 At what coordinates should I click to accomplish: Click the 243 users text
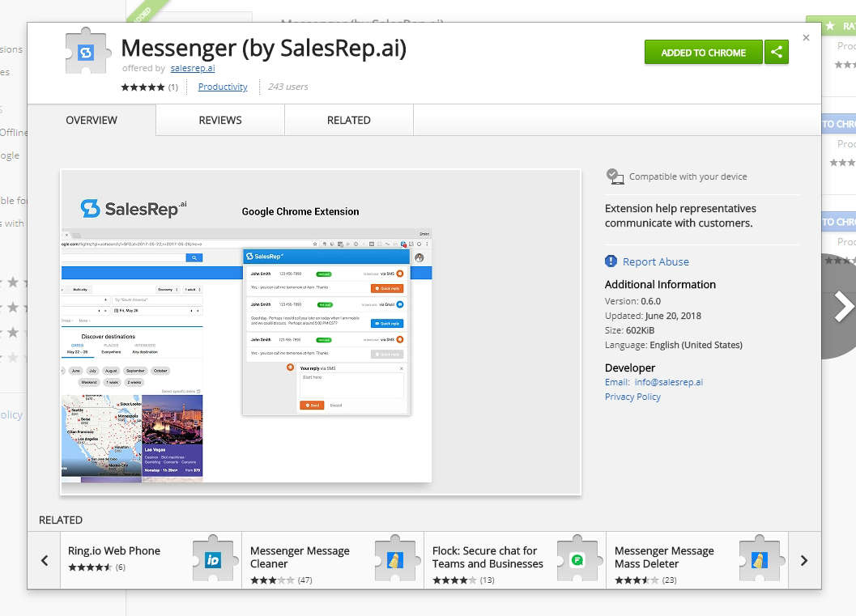click(x=287, y=87)
